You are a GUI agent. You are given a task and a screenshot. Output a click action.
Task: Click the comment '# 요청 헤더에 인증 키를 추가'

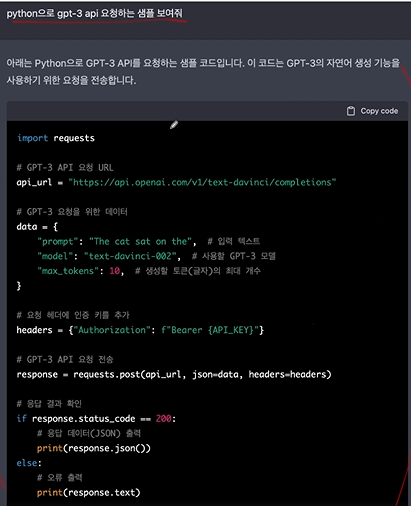pyautogui.click(x=73, y=315)
